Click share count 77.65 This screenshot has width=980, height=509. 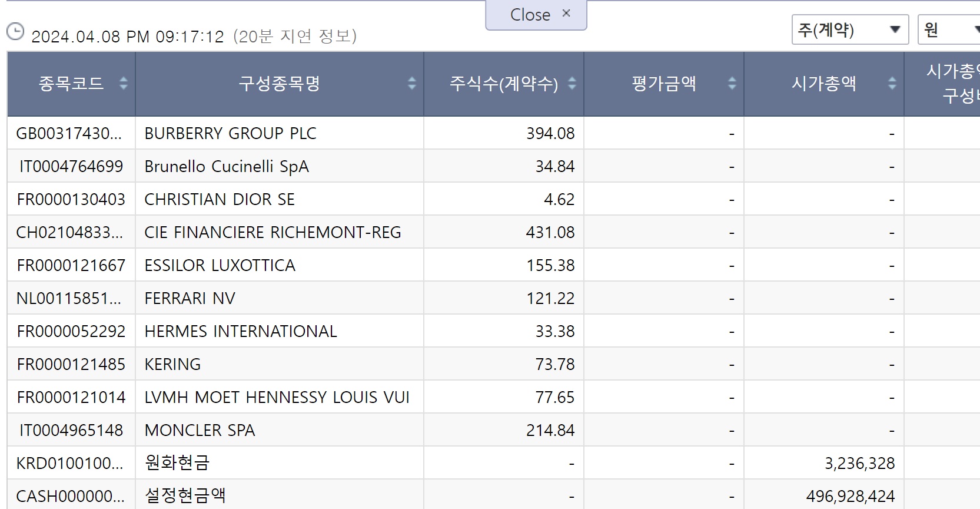[555, 397]
